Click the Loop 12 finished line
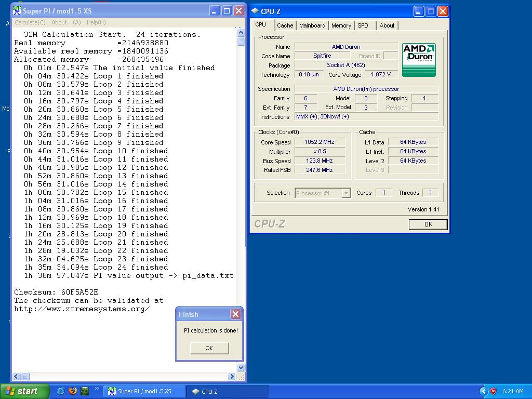 coord(96,168)
